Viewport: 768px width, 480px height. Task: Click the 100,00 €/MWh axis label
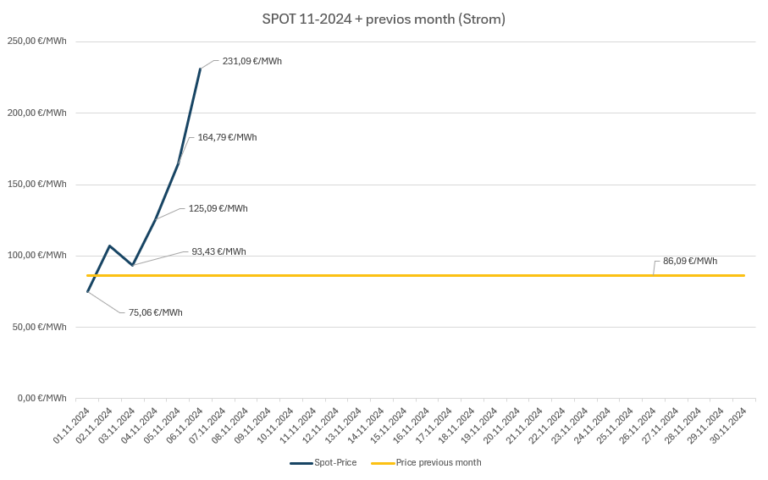click(x=38, y=255)
